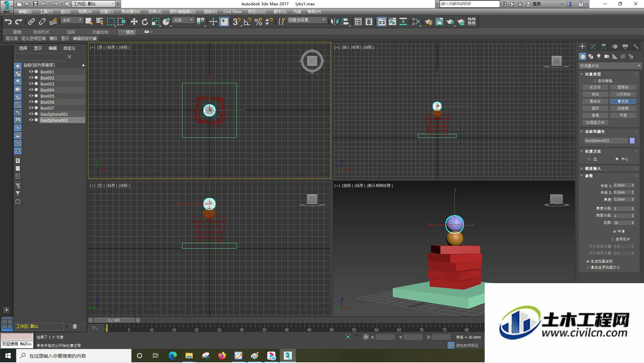Select the Cameras category in Create panel

pyautogui.click(x=607, y=57)
